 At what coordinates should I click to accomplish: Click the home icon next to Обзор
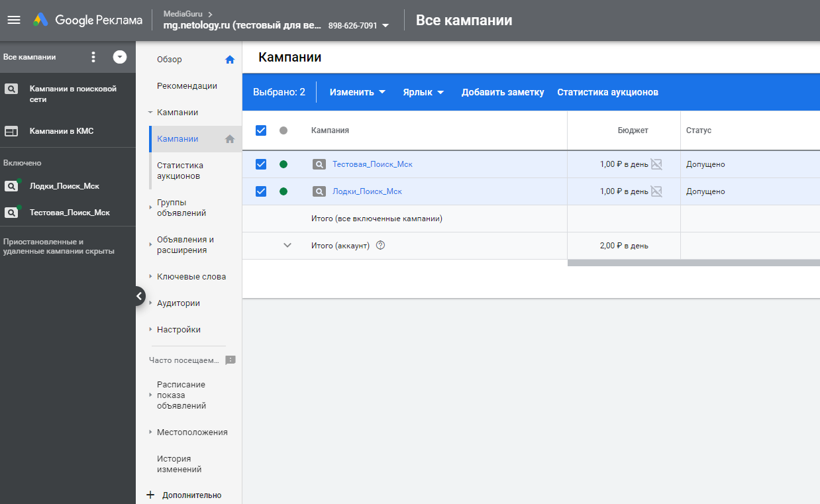click(230, 60)
